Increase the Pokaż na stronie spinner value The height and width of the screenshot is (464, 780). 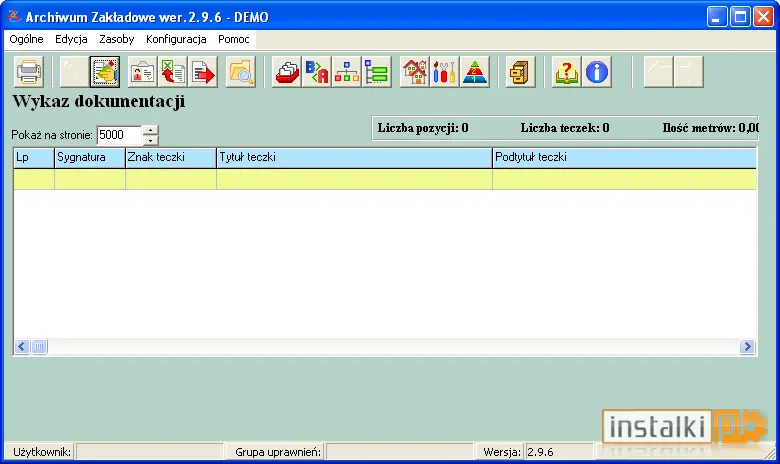coord(150,130)
